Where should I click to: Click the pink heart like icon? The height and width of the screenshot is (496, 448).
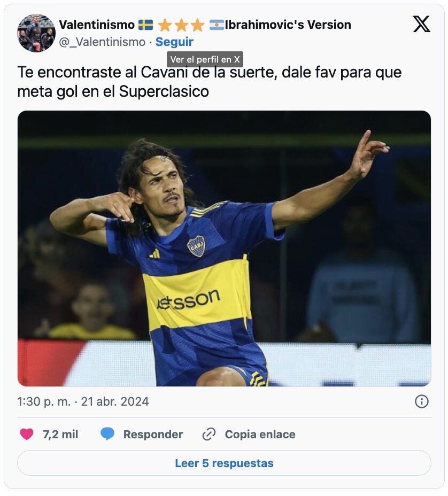pos(27,433)
